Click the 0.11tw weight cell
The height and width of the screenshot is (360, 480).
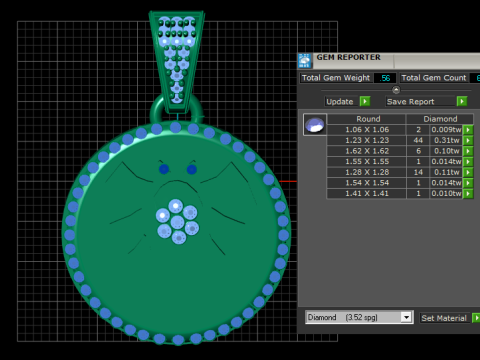[446, 172]
